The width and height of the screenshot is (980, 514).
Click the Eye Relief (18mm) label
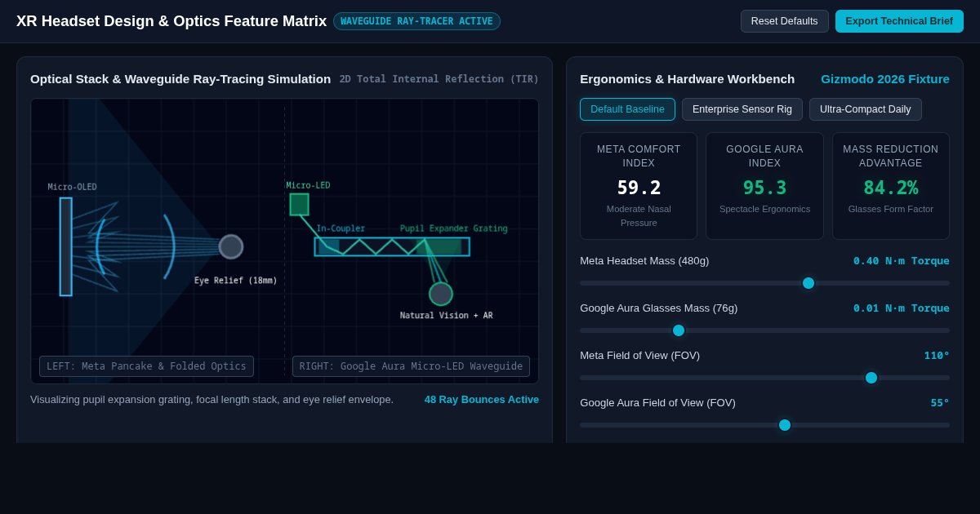click(x=236, y=281)
